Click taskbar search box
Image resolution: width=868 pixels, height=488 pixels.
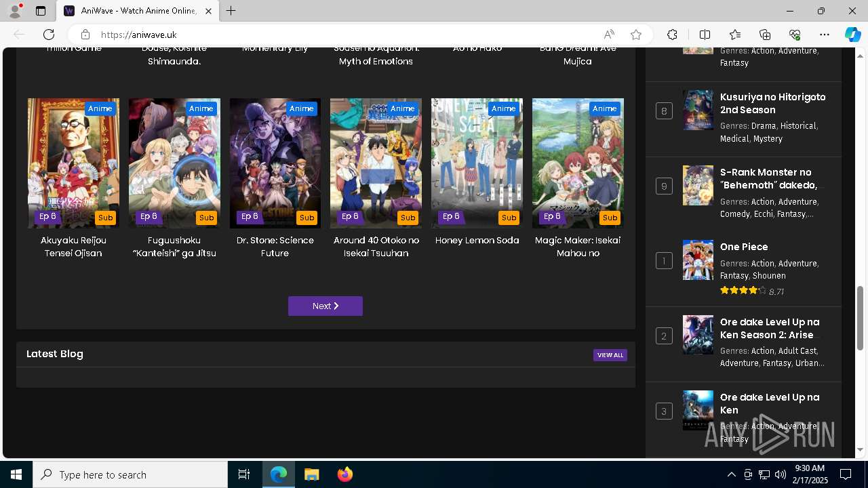(x=130, y=474)
